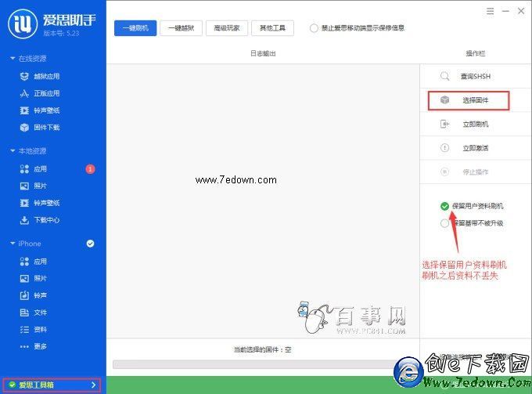
Task: Click the 停止操作 button label
Action: [476, 172]
